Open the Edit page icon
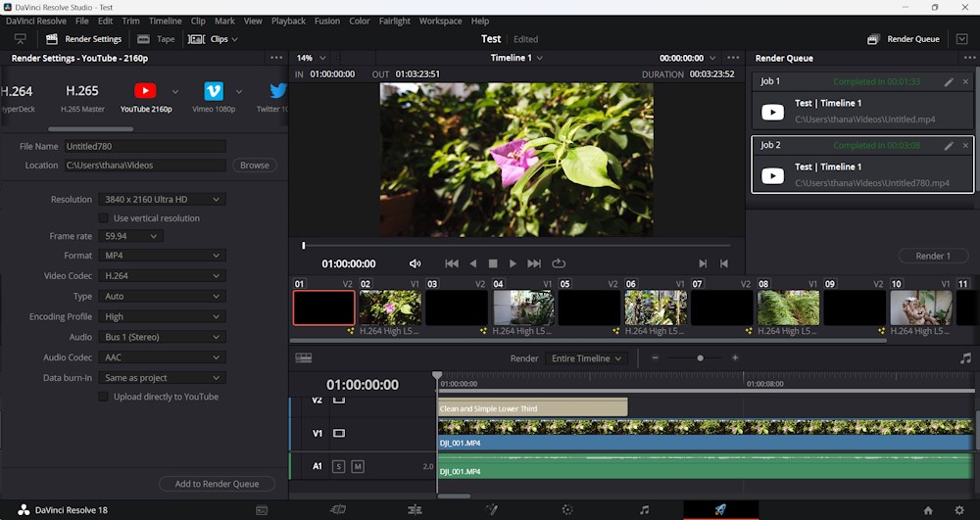Image resolution: width=980 pixels, height=520 pixels. pyautogui.click(x=415, y=510)
